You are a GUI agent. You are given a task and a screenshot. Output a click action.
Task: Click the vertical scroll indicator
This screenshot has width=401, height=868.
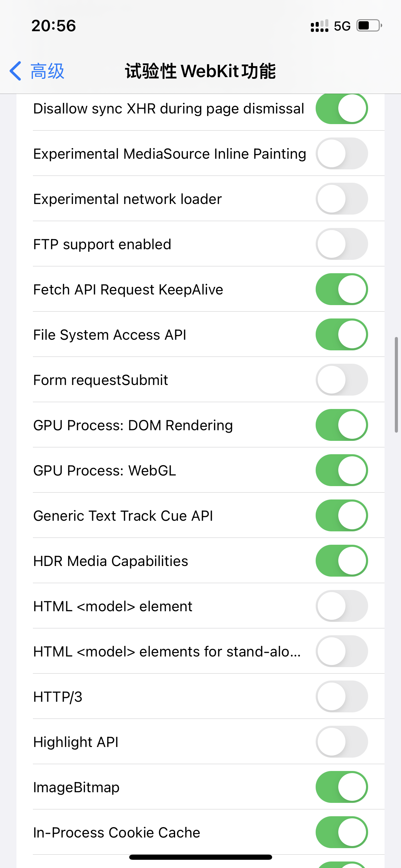(x=396, y=385)
